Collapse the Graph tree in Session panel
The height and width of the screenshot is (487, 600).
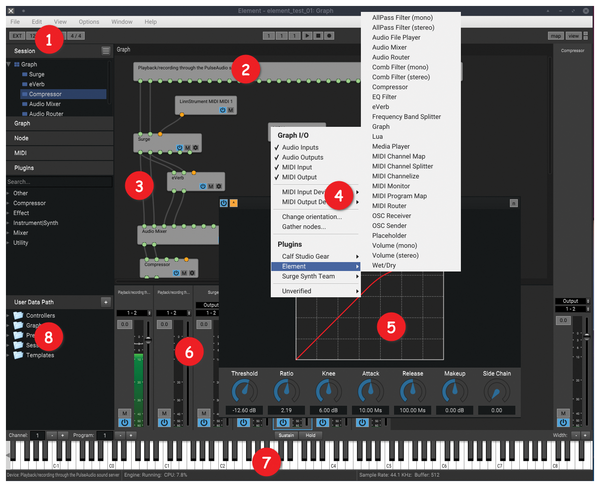9,64
